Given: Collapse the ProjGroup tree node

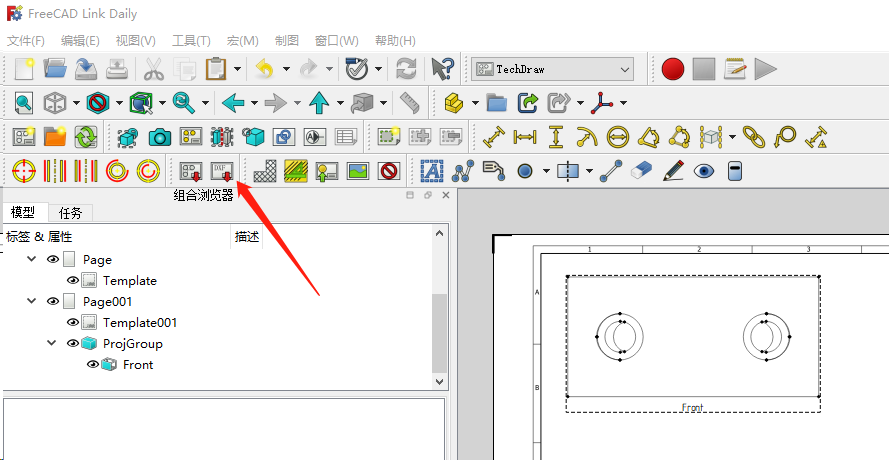Looking at the screenshot, I should coord(52,344).
